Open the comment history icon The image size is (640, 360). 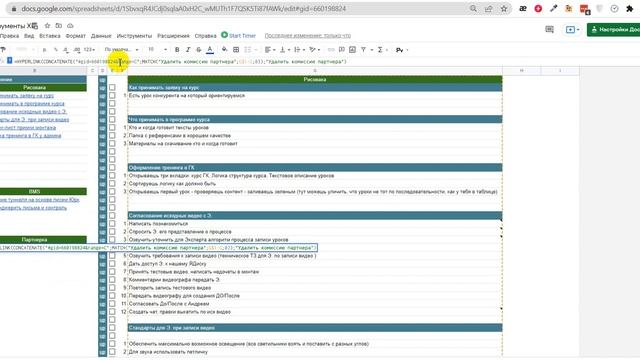click(549, 29)
